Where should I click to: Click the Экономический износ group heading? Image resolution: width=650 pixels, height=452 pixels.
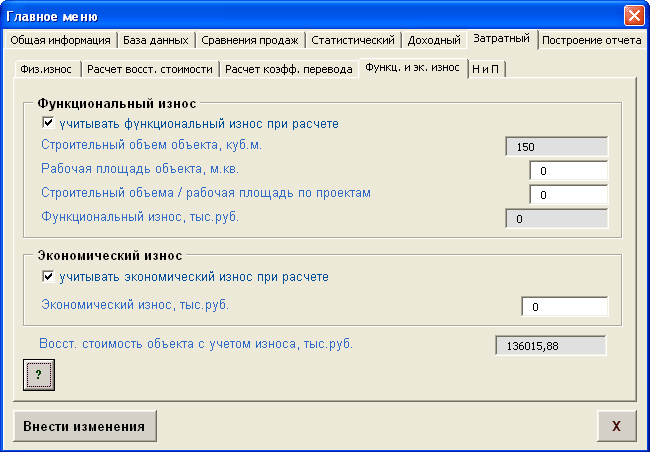coord(110,255)
